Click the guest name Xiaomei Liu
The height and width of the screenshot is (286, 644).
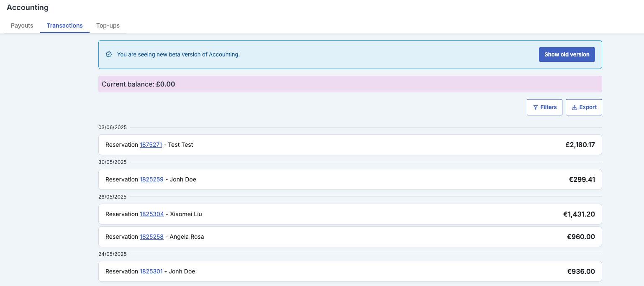pos(186,214)
